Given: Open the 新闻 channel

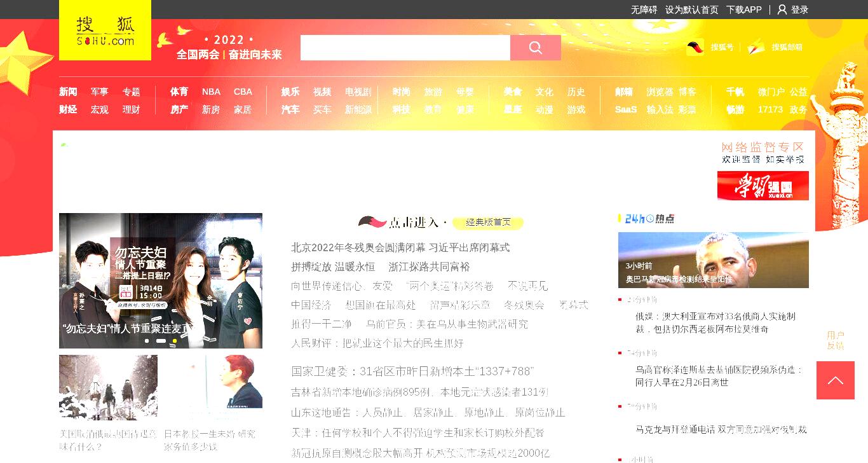Looking at the screenshot, I should tap(68, 92).
